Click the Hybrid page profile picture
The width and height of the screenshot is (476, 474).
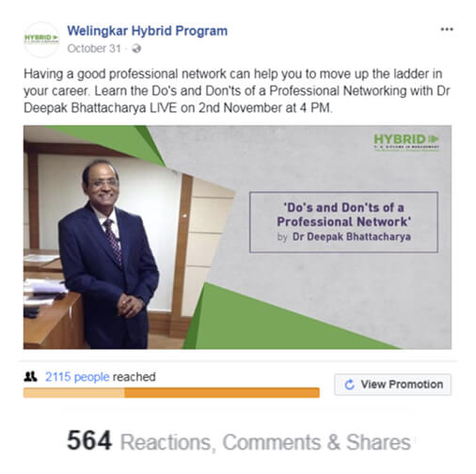[41, 39]
